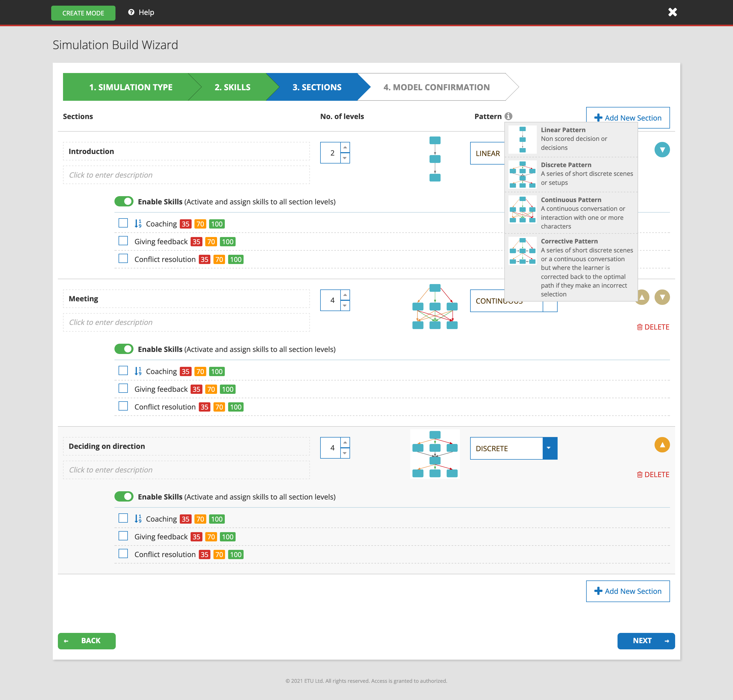Increase Introduction number of levels

(345, 148)
